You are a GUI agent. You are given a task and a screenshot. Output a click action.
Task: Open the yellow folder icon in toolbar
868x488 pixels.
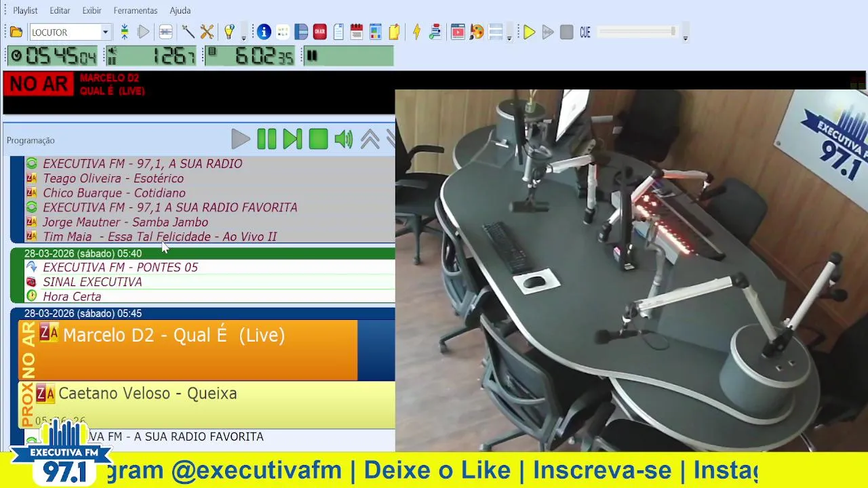[16, 32]
